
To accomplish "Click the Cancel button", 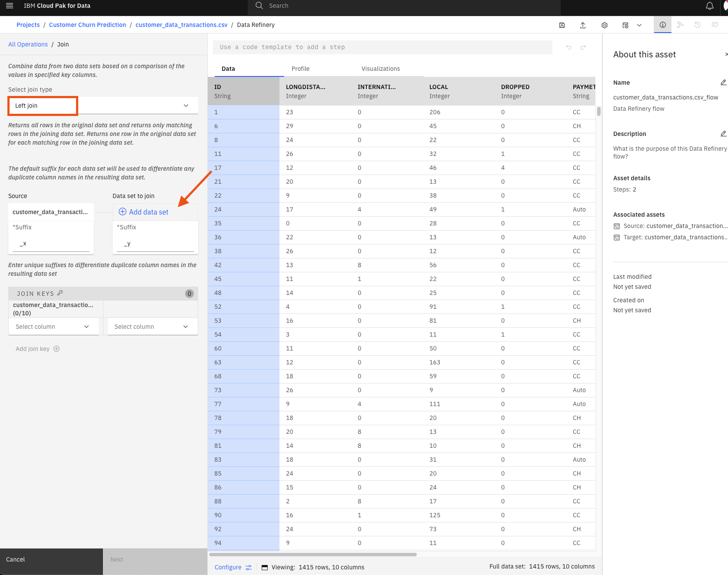I will [51, 562].
